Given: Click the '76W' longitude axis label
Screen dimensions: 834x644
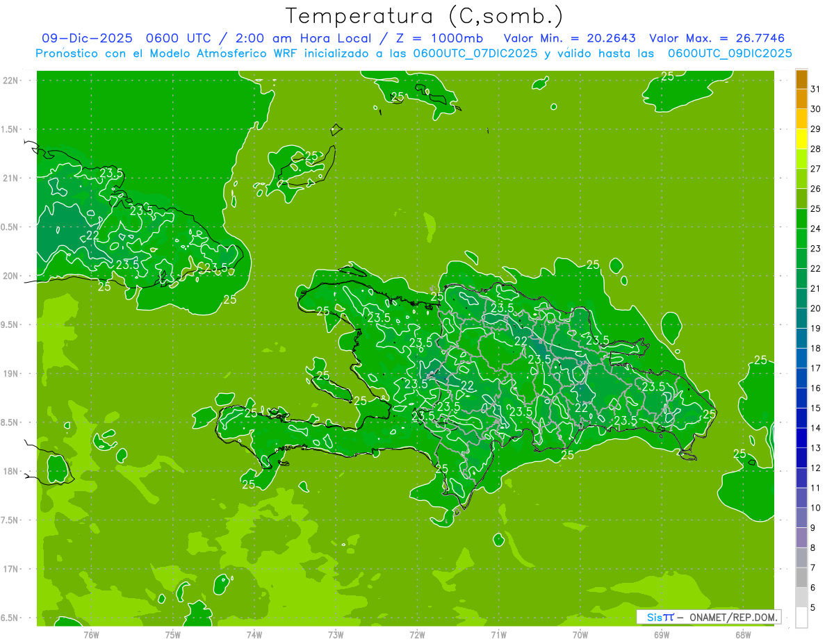Looking at the screenshot, I should click(91, 634).
